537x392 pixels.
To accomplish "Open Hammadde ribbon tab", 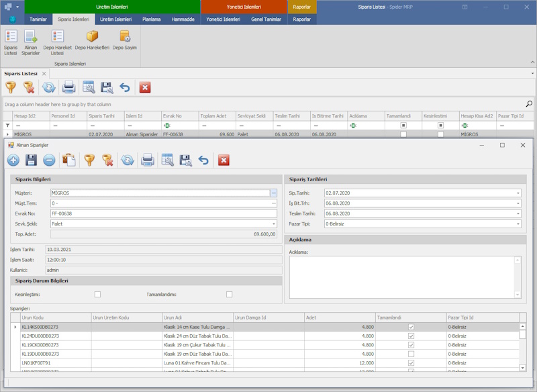I will click(x=183, y=19).
